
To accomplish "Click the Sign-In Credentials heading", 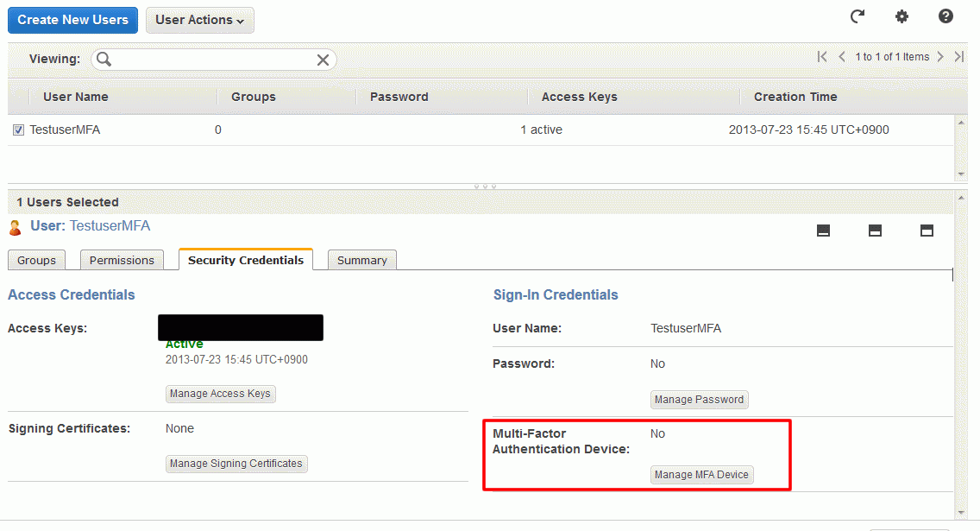I will (x=556, y=294).
